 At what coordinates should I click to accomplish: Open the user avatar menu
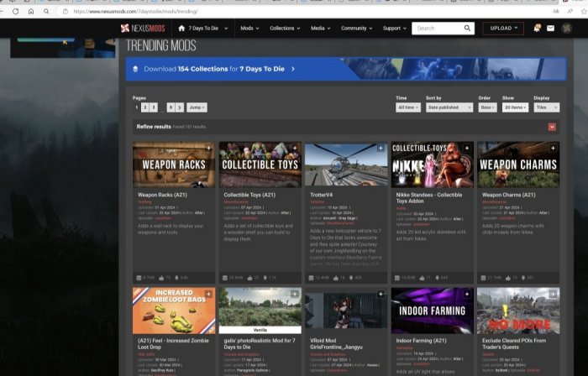click(567, 28)
